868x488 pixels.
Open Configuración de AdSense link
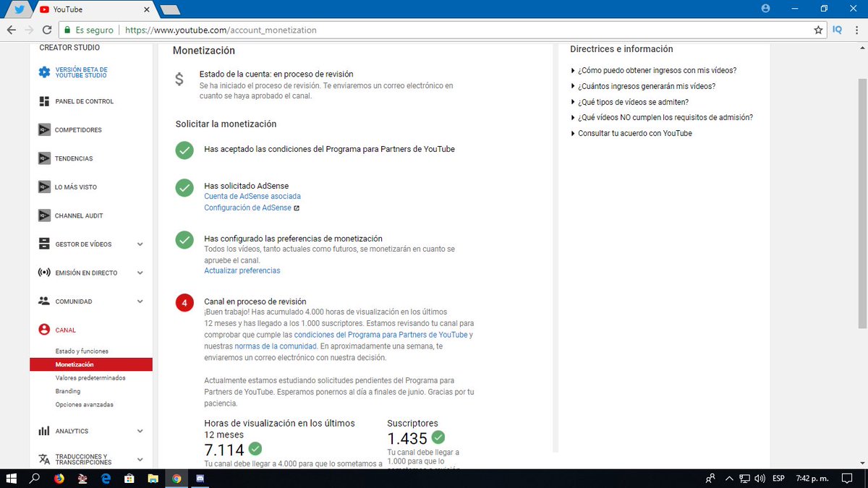point(247,208)
